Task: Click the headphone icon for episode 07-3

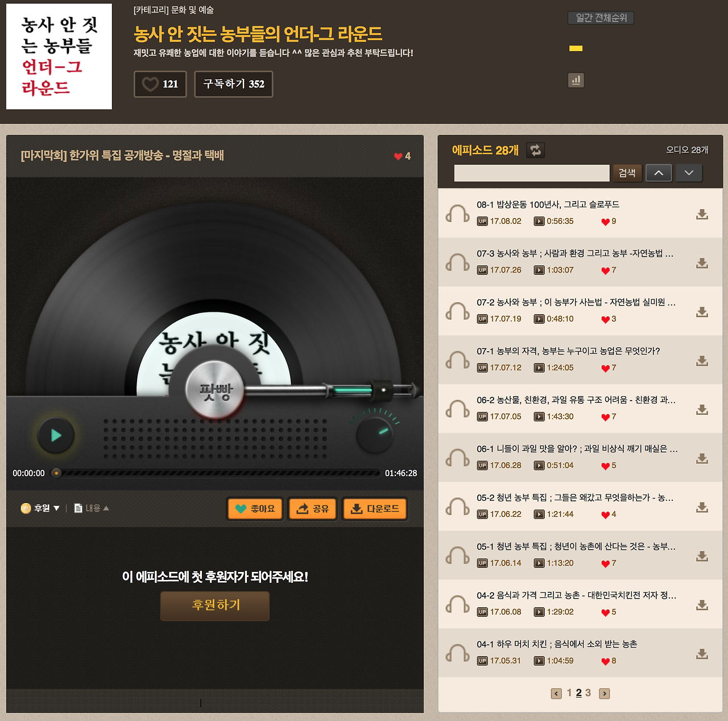Action: pos(457,262)
